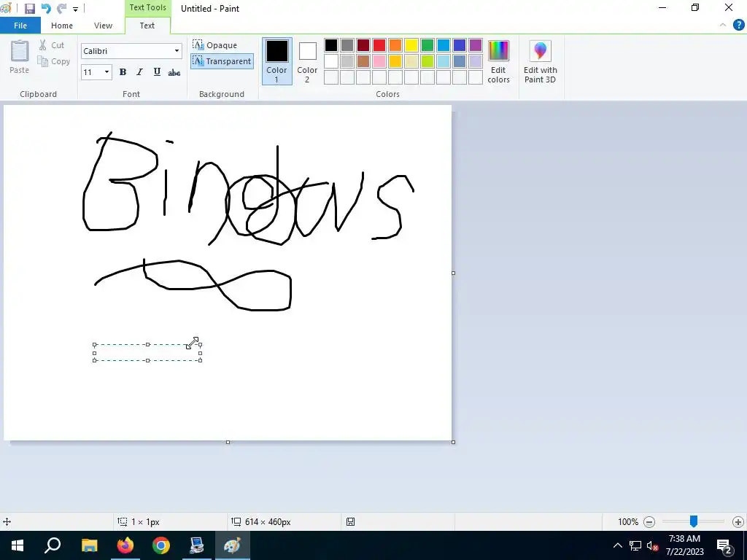Choose the pink palette swatch
This screenshot has height=560, width=747.
pyautogui.click(x=379, y=61)
